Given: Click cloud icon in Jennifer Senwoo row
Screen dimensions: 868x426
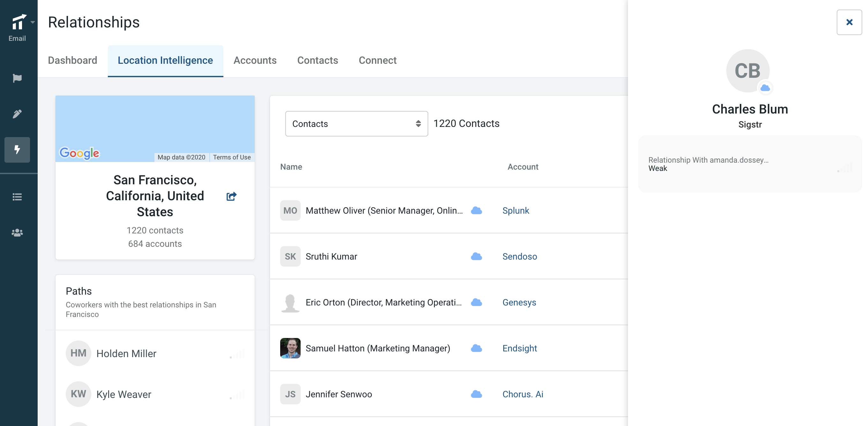Looking at the screenshot, I should [x=476, y=394].
